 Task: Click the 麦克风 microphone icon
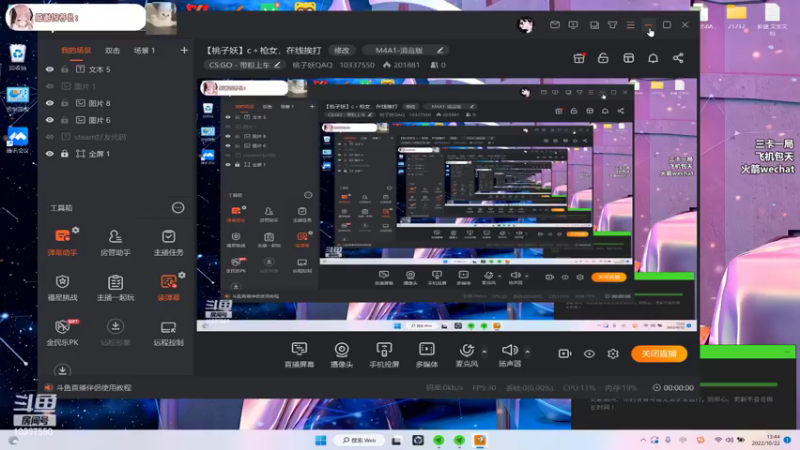click(x=466, y=350)
